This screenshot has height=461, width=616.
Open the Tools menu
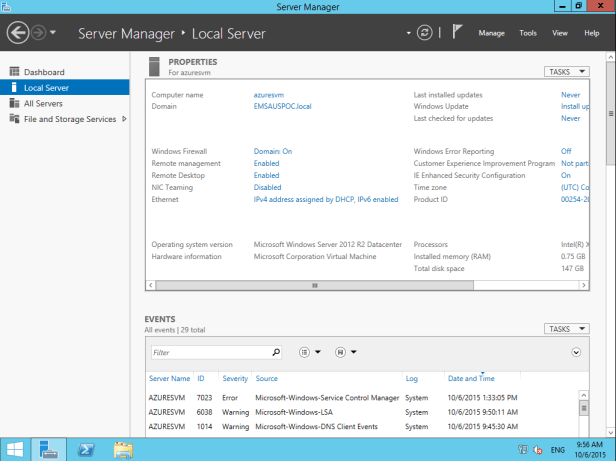click(x=528, y=33)
